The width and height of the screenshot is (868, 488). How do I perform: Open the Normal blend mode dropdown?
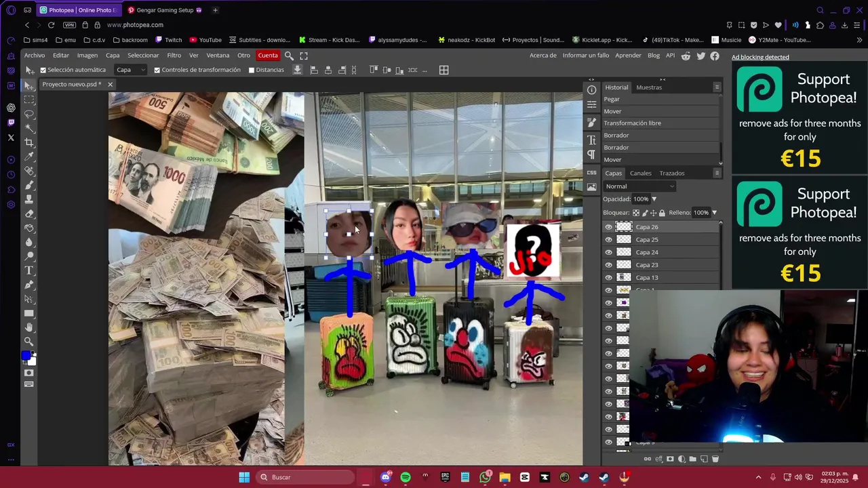(640, 186)
